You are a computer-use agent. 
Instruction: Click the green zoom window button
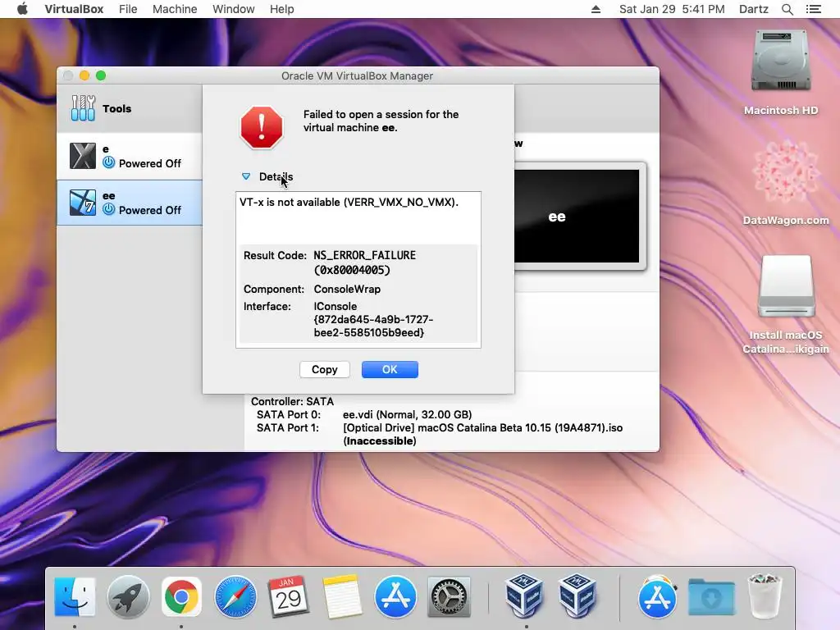pyautogui.click(x=101, y=75)
